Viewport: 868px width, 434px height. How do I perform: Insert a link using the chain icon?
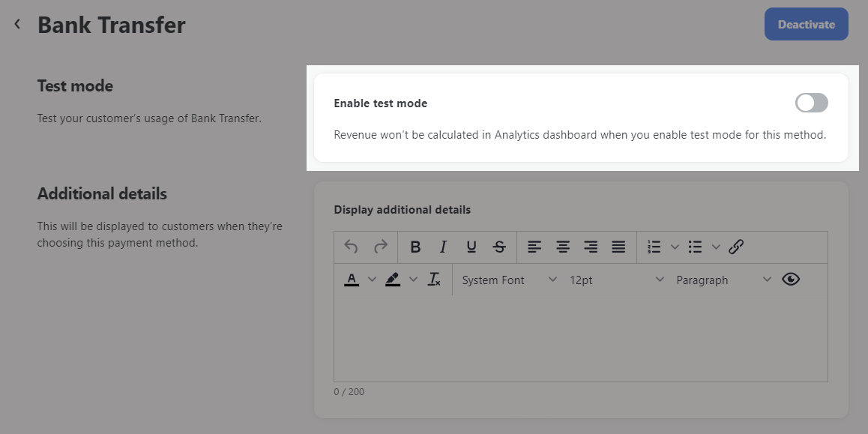(x=735, y=247)
